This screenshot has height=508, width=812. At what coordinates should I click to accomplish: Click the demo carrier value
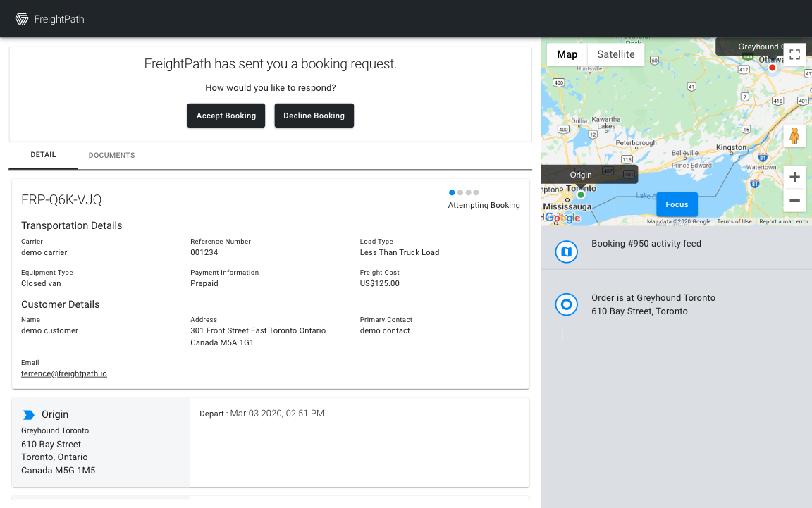click(44, 252)
